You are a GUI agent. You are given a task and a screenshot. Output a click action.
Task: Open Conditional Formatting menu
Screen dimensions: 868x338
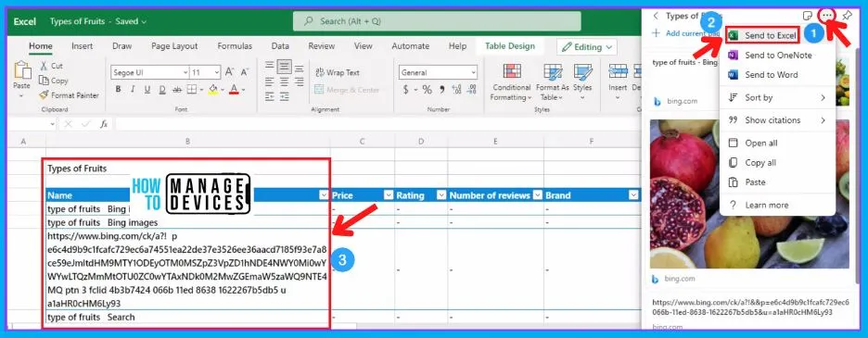click(x=511, y=81)
